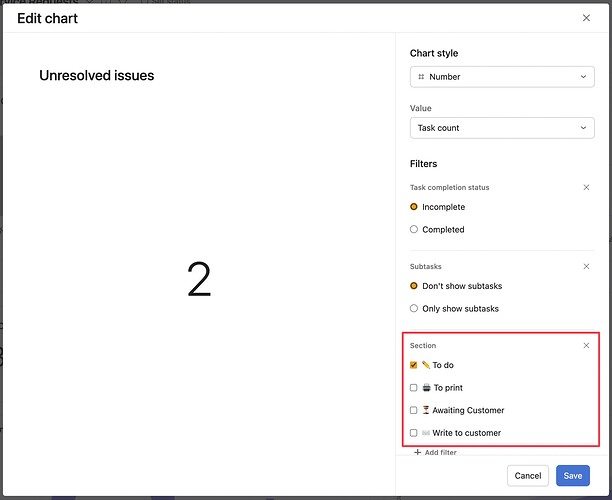Tick the Write to customer checkbox
This screenshot has width=612, height=500.
pos(414,433)
